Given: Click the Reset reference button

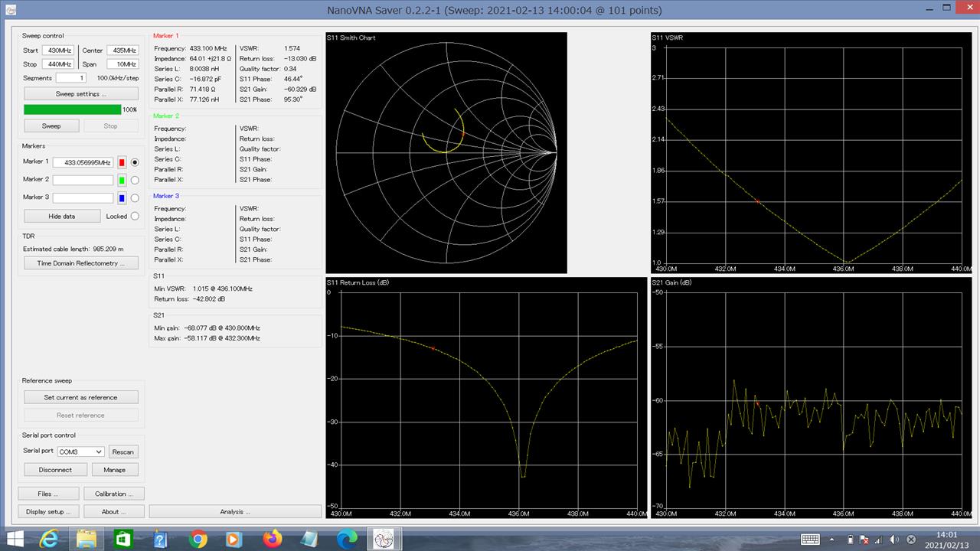Looking at the screenshot, I should (80, 415).
